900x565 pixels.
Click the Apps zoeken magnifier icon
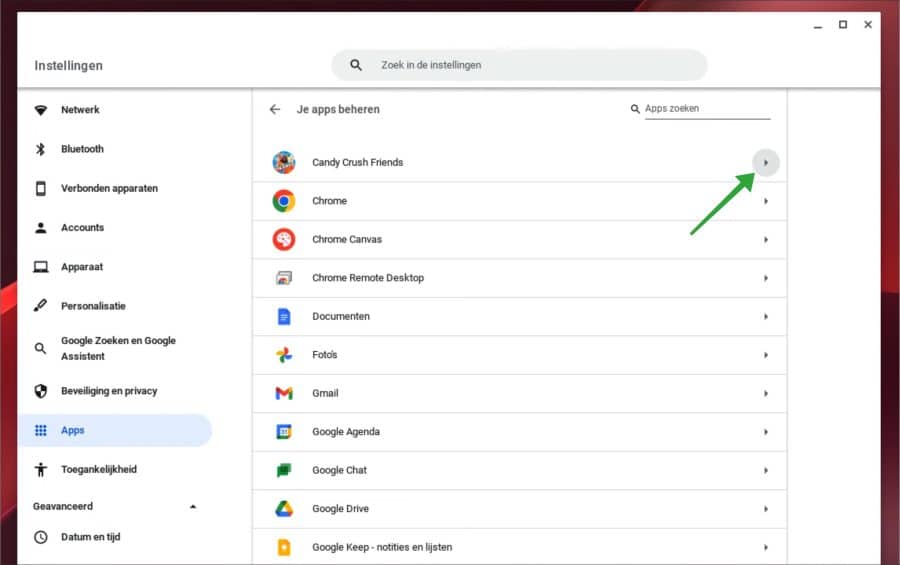pos(635,109)
